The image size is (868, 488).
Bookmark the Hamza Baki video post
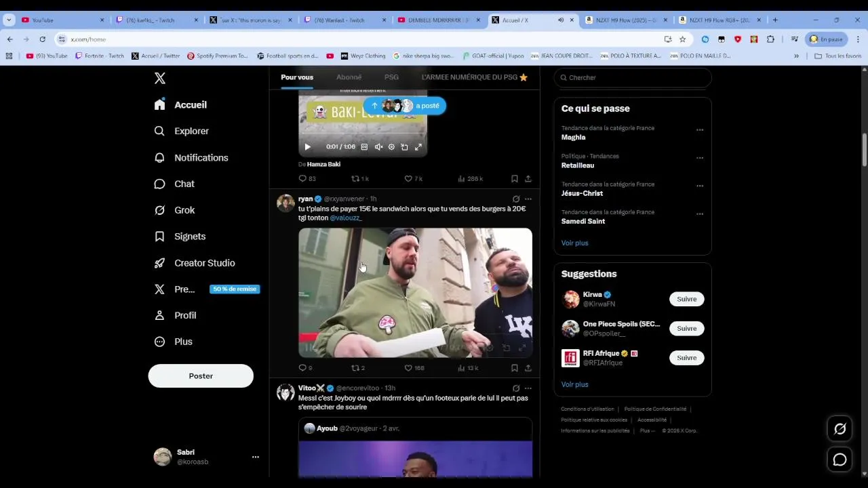point(515,179)
